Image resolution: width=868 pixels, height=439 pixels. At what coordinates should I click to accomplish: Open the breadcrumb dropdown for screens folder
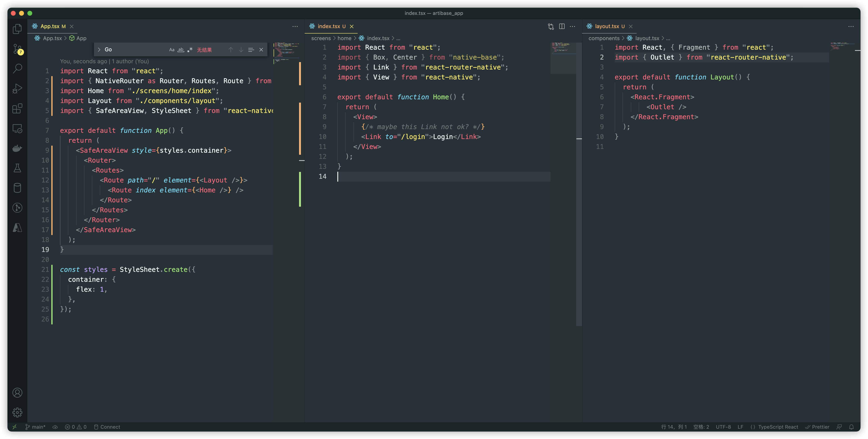pos(321,38)
